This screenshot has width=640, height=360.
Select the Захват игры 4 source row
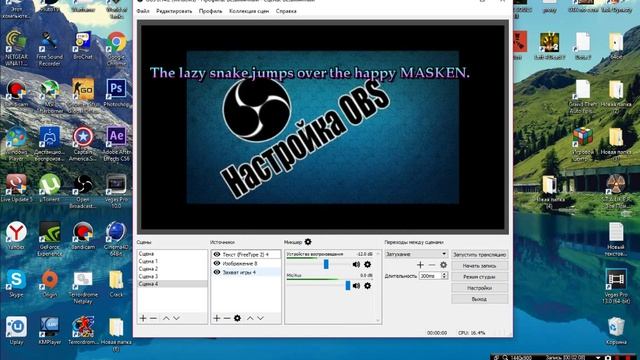246,272
